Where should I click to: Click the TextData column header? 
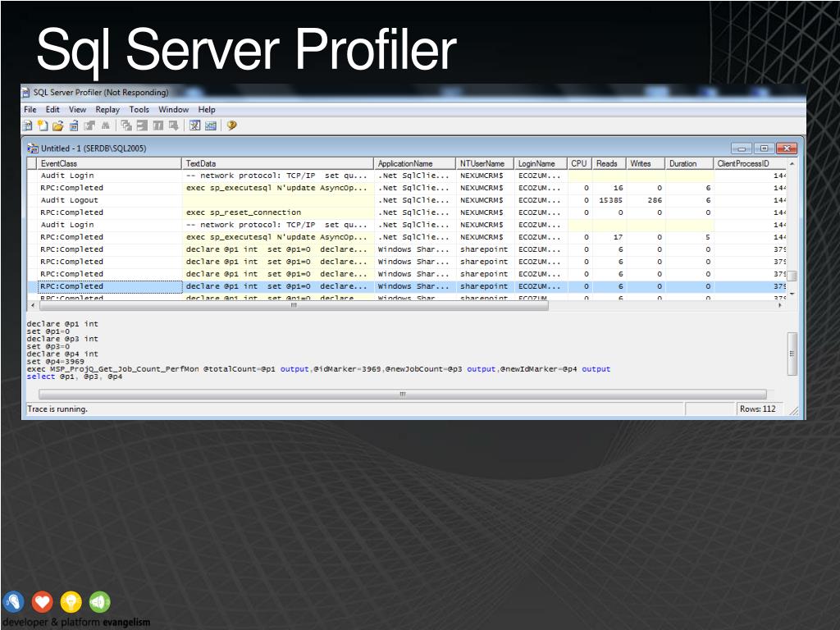pos(277,163)
